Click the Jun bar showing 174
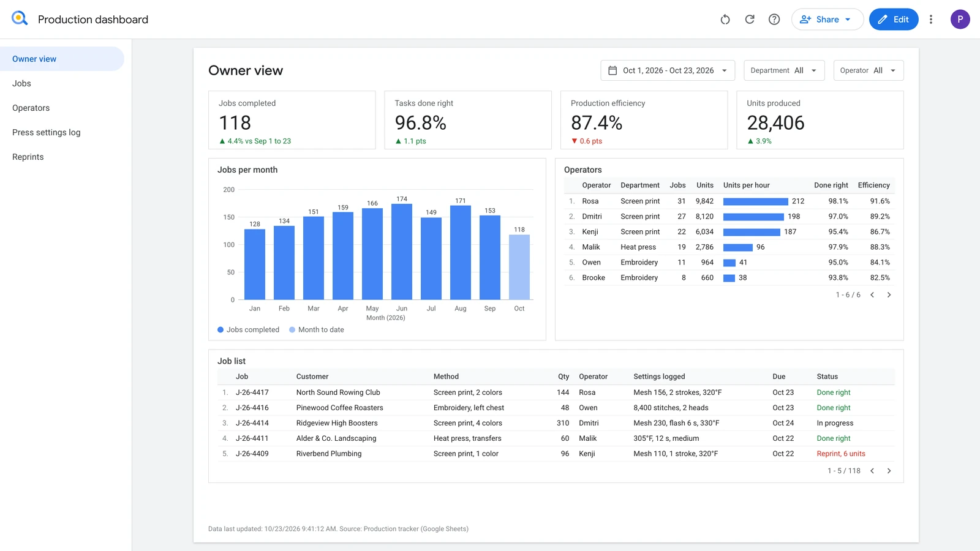980x551 pixels. pyautogui.click(x=402, y=252)
